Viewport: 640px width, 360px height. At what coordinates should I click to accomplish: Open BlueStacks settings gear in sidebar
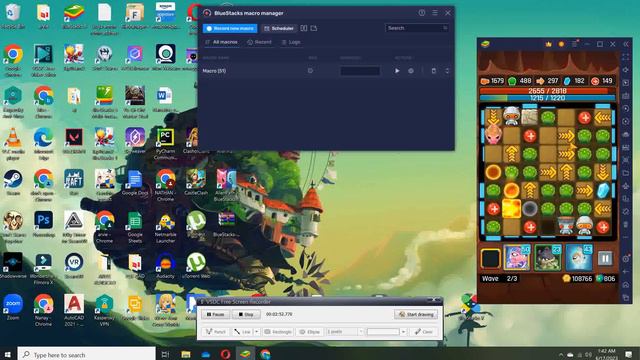point(626,259)
